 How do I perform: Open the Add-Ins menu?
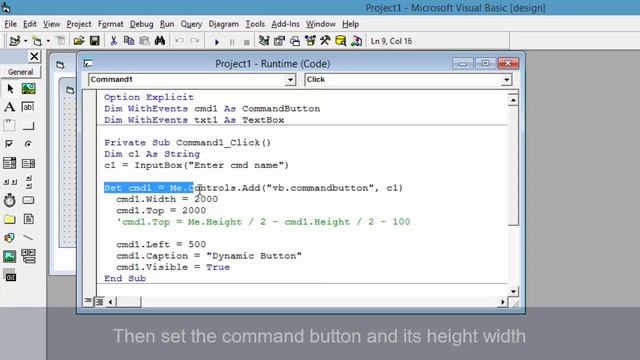pyautogui.click(x=285, y=24)
